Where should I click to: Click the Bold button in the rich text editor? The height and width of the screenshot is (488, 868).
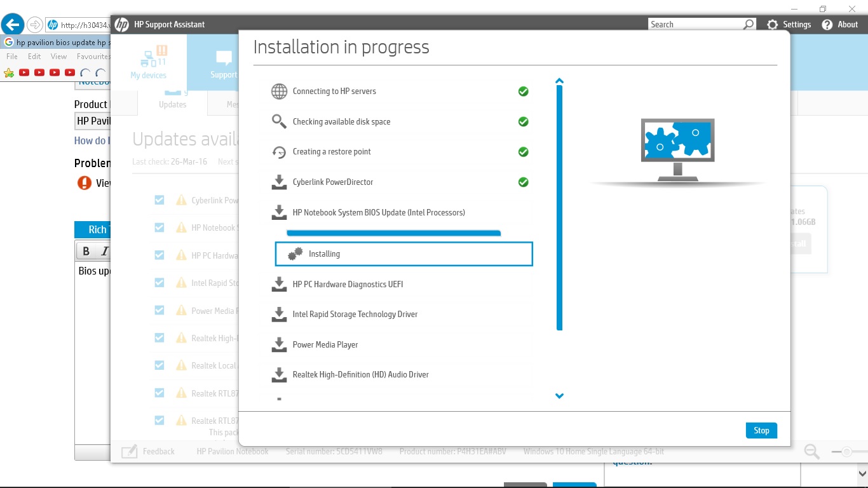coord(86,251)
